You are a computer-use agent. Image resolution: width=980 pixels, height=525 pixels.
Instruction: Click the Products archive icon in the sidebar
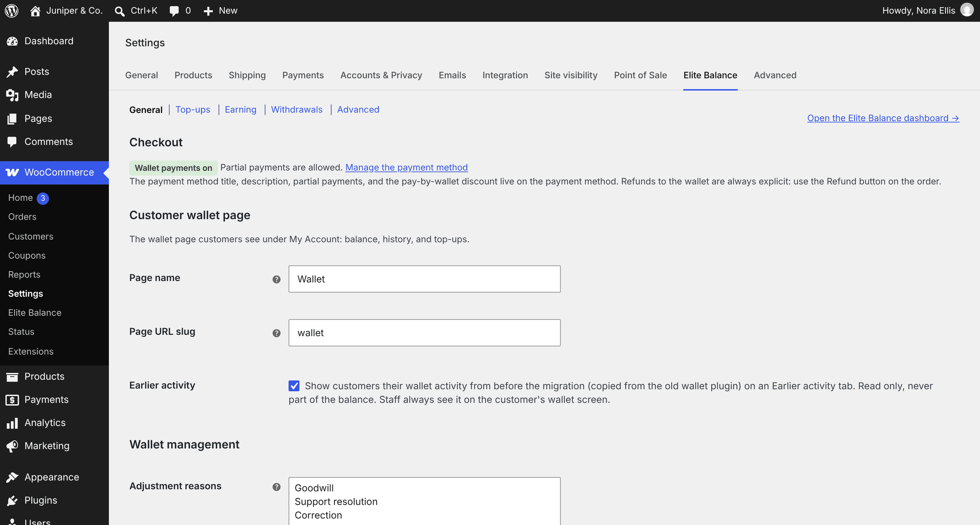click(12, 377)
